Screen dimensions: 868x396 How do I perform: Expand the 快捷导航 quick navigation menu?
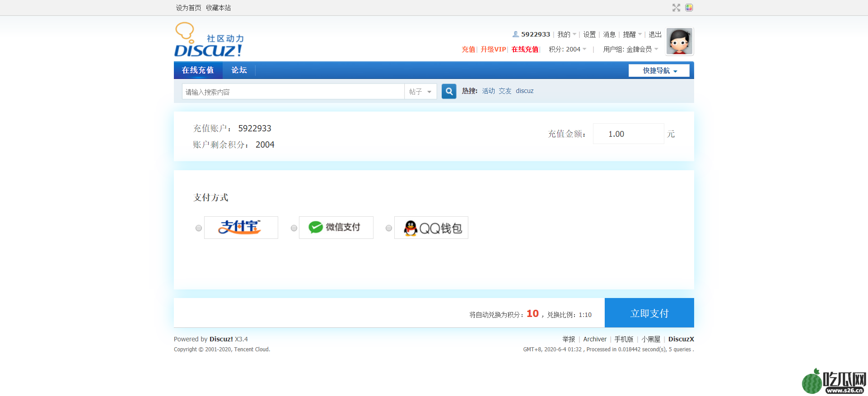click(x=659, y=70)
